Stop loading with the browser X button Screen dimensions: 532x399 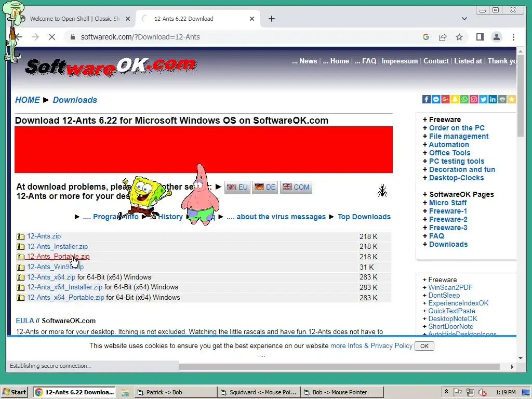click(x=52, y=37)
